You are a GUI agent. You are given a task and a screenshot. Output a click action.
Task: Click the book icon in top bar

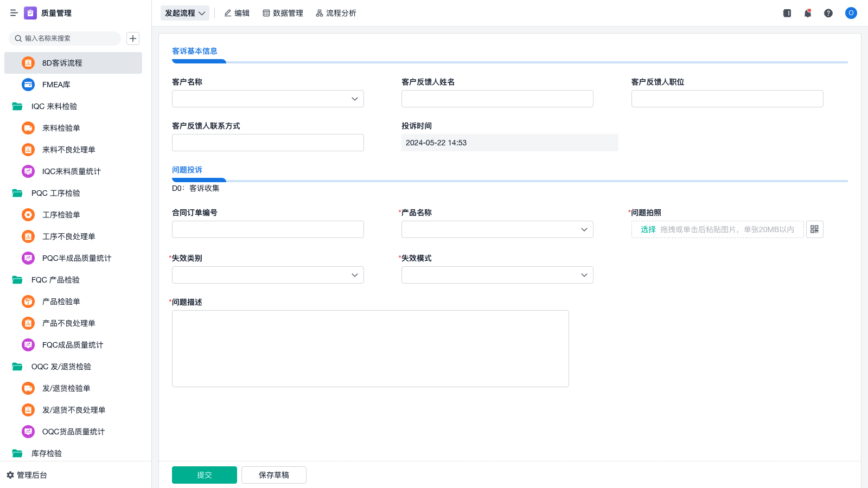[787, 13]
